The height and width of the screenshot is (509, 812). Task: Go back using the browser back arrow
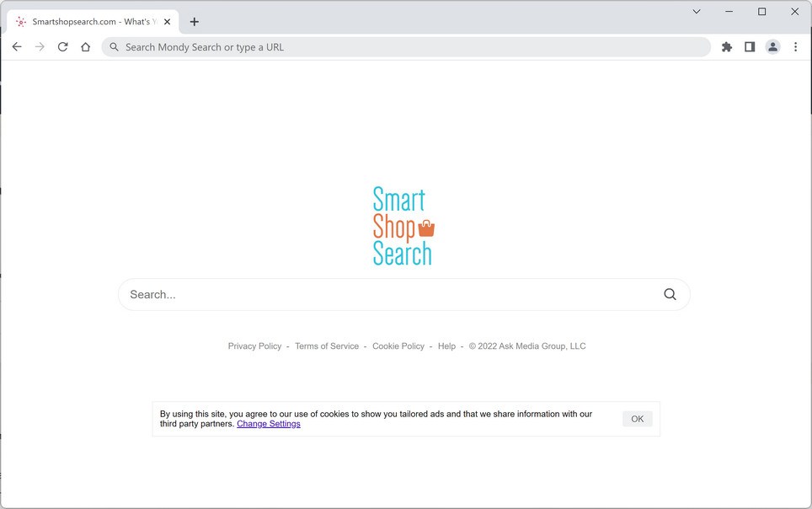pyautogui.click(x=17, y=47)
